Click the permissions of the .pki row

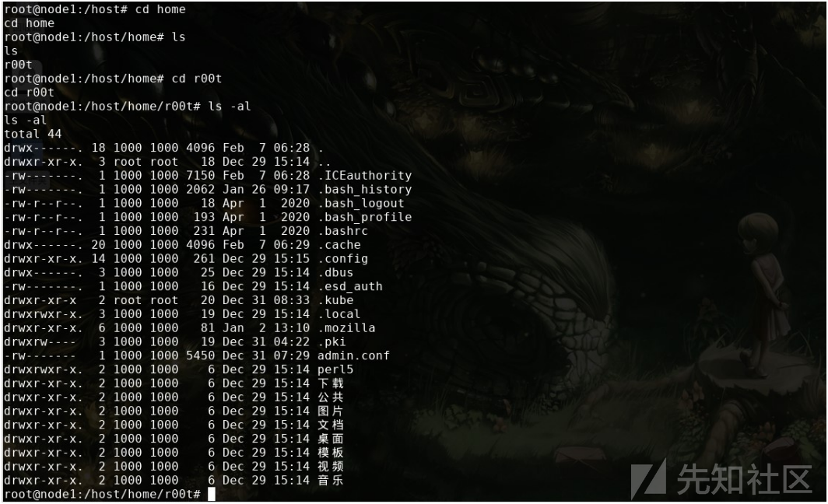(40, 341)
